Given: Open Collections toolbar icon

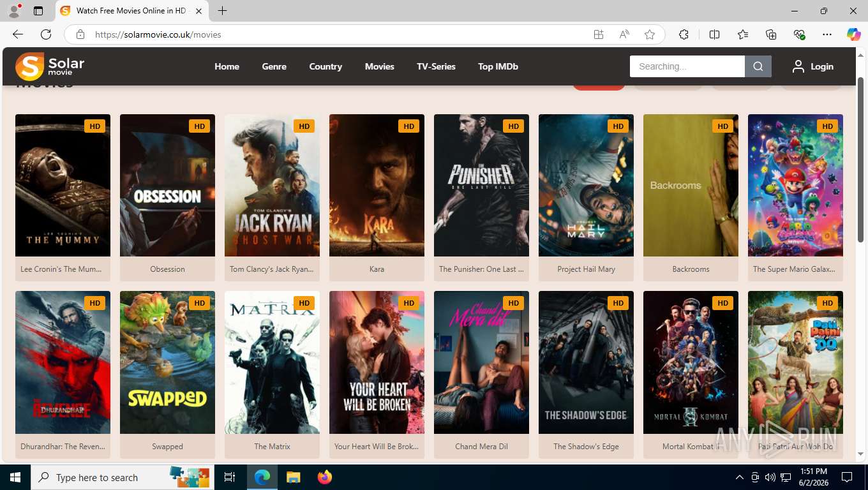Looking at the screenshot, I should click(x=771, y=34).
